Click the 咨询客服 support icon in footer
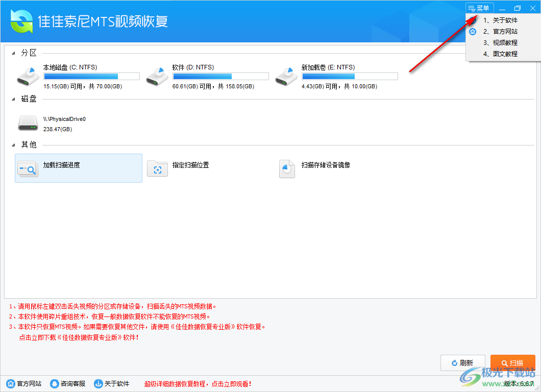 tap(55, 384)
